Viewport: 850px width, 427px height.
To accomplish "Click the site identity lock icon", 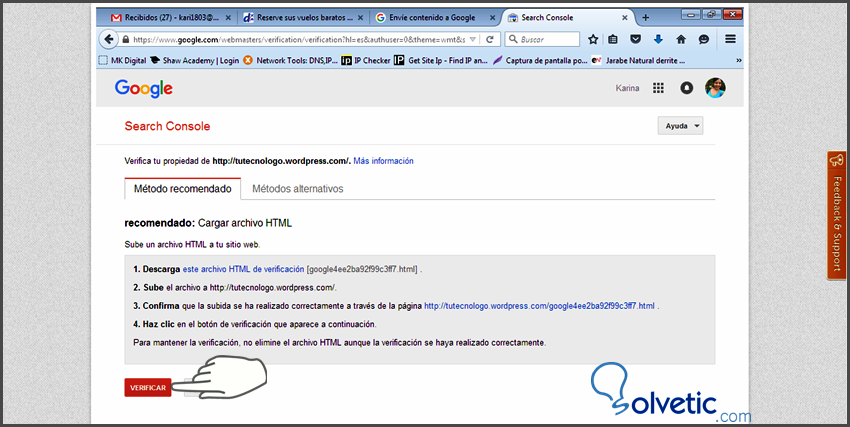I will [126, 39].
